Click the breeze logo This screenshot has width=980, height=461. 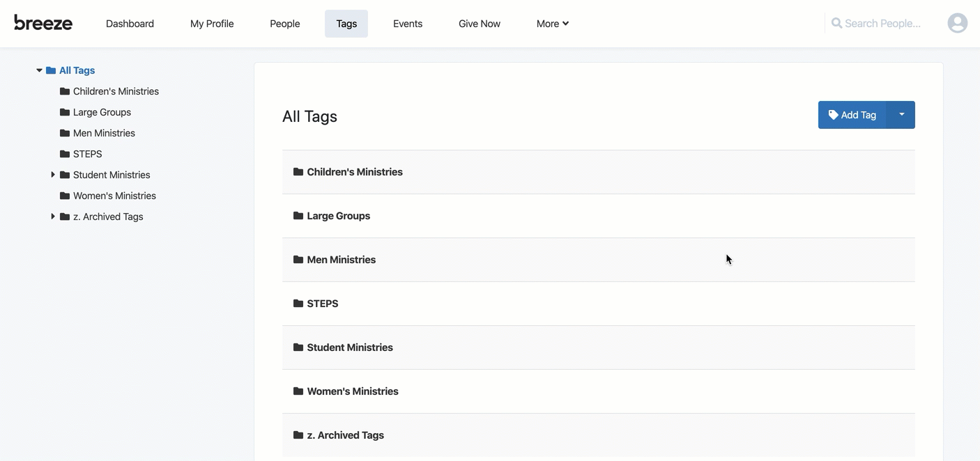(43, 23)
